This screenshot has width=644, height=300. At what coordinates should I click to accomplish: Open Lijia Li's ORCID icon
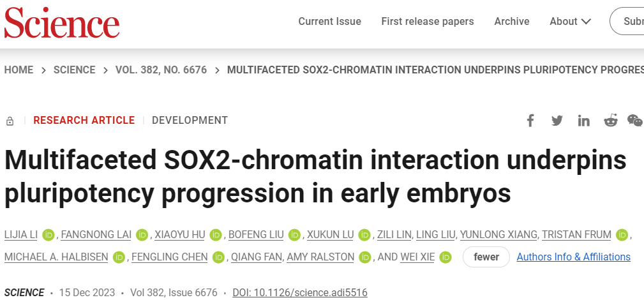click(49, 235)
